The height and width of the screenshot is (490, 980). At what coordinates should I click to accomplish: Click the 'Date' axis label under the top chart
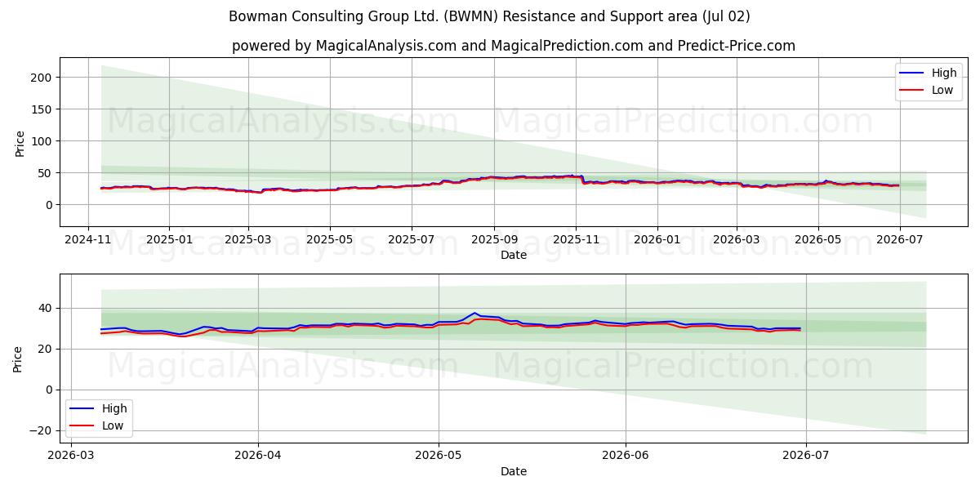[x=514, y=255]
